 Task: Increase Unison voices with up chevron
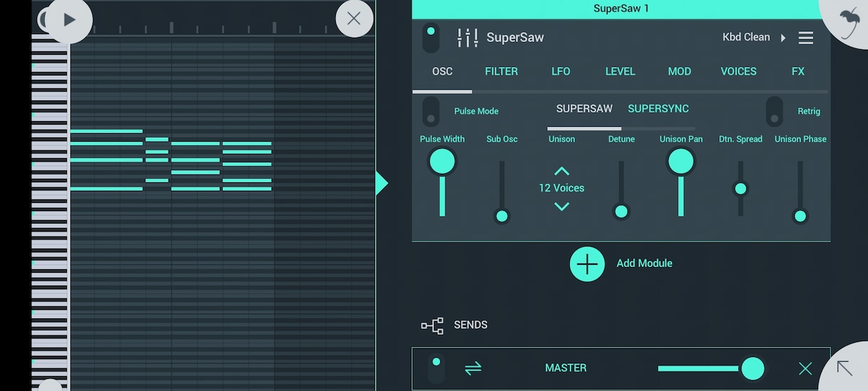coord(561,171)
